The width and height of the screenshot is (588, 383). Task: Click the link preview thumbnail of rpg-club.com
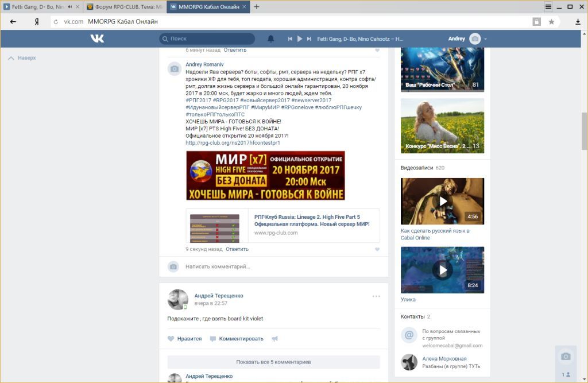pyautogui.click(x=215, y=228)
